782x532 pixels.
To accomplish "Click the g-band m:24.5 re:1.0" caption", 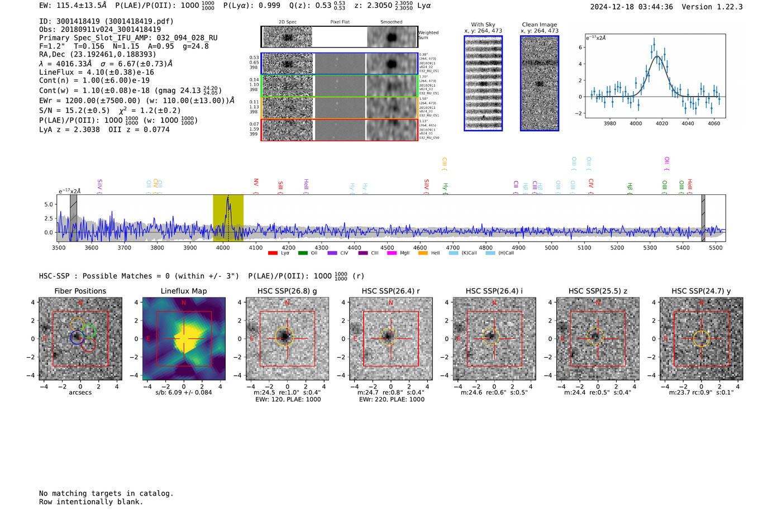I will click(x=288, y=392).
